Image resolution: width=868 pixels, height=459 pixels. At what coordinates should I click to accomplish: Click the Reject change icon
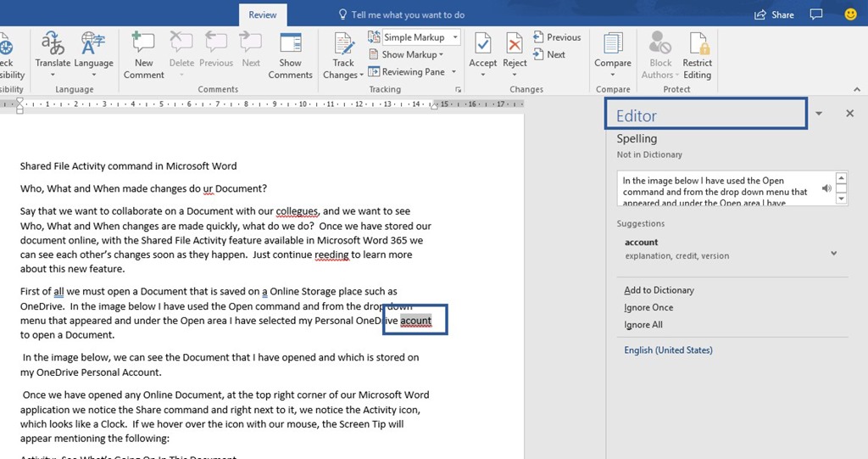click(x=515, y=43)
